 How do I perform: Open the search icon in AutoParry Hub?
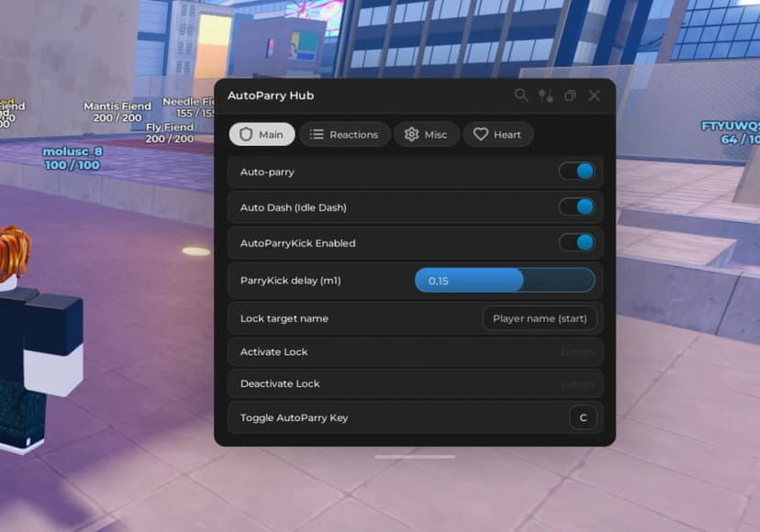(x=521, y=95)
